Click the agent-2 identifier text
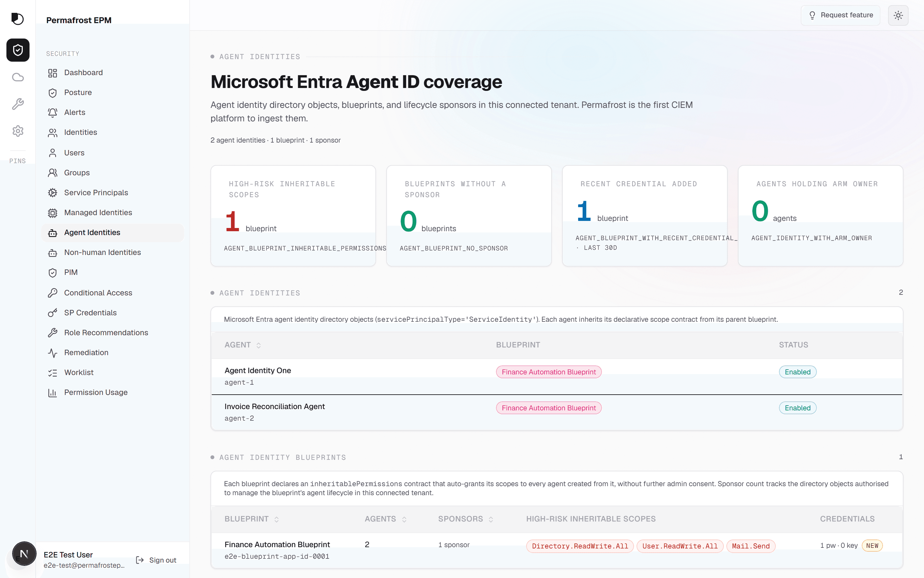 [x=239, y=418]
